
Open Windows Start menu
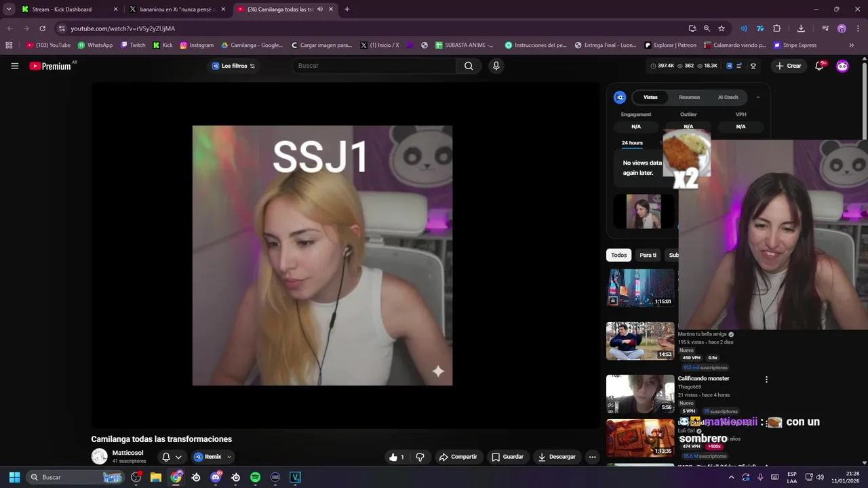point(14,477)
